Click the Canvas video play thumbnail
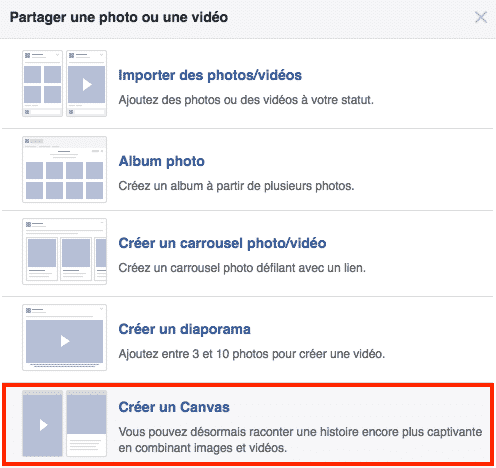496x468 pixels. (x=42, y=423)
